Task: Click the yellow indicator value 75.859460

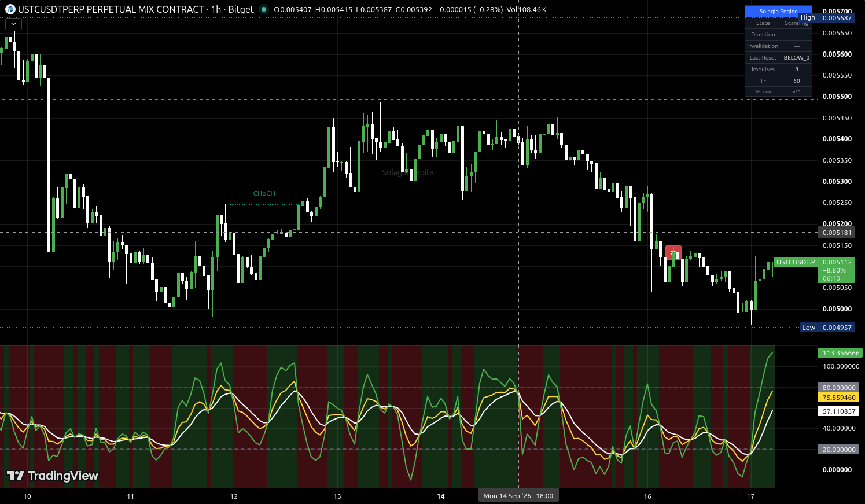Action: [x=839, y=398]
